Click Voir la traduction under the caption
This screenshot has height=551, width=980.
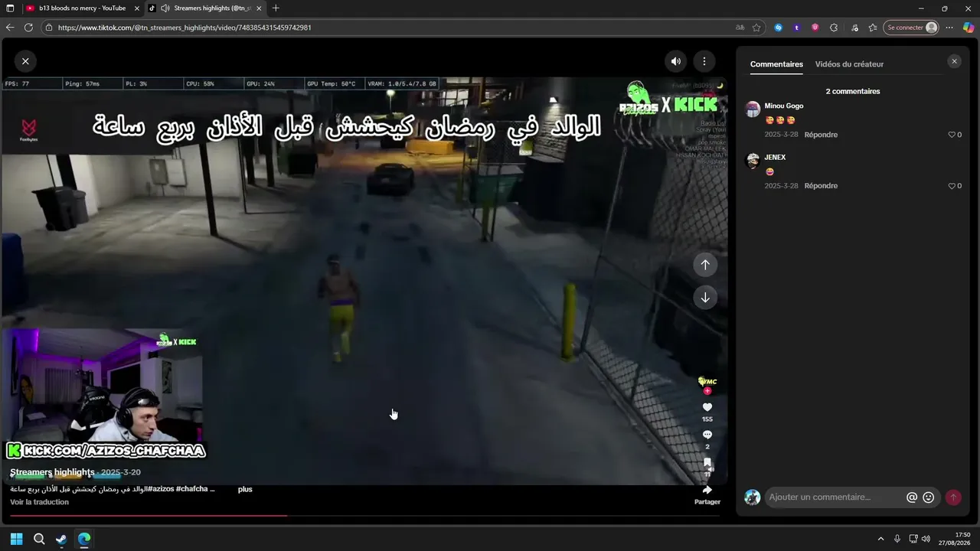coord(39,502)
